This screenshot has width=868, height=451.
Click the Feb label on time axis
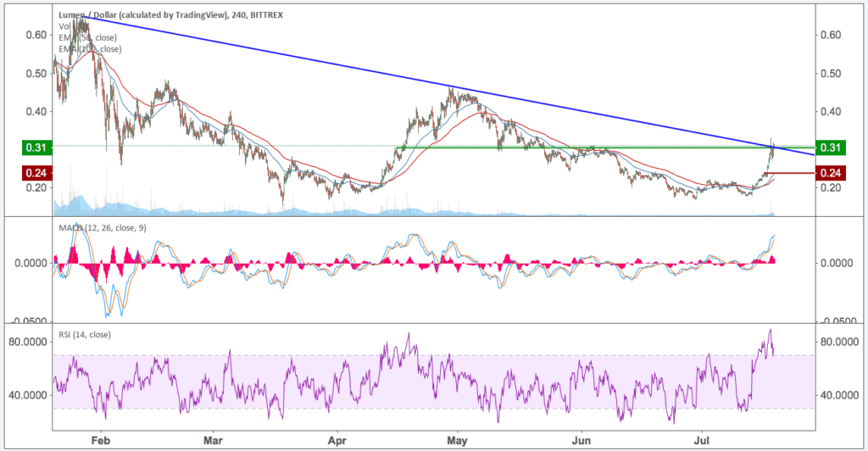(x=101, y=441)
